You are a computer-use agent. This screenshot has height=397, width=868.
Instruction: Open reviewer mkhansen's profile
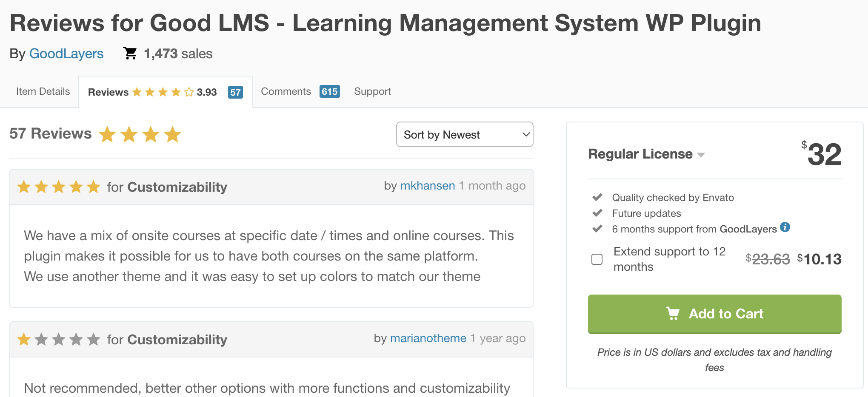pos(428,186)
